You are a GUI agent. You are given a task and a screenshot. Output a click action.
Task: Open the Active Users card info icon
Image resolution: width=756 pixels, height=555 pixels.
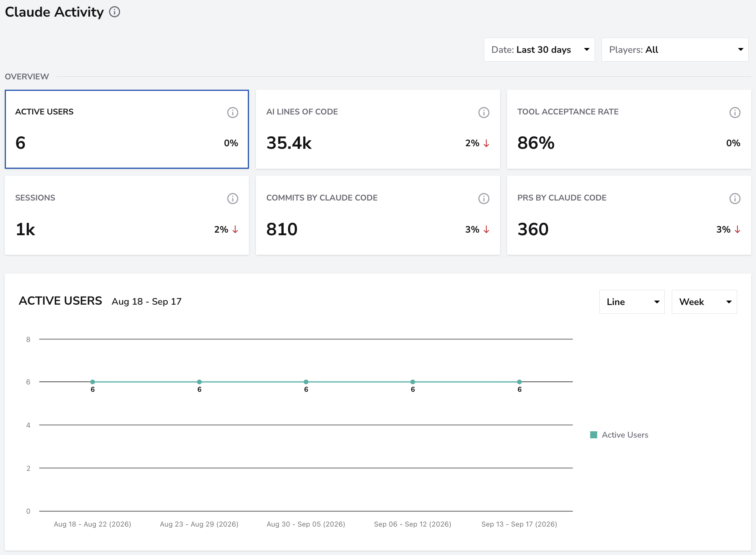pos(233,112)
